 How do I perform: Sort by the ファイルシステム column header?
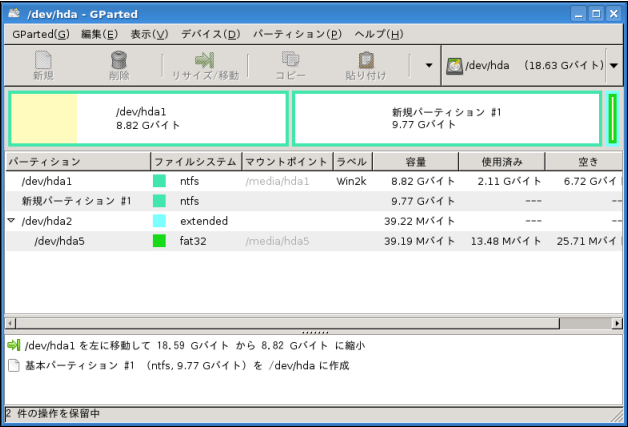coord(195,161)
